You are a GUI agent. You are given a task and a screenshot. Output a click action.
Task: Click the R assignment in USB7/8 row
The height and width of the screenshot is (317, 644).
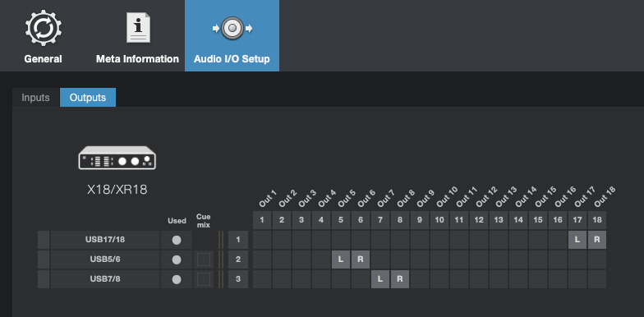400,279
